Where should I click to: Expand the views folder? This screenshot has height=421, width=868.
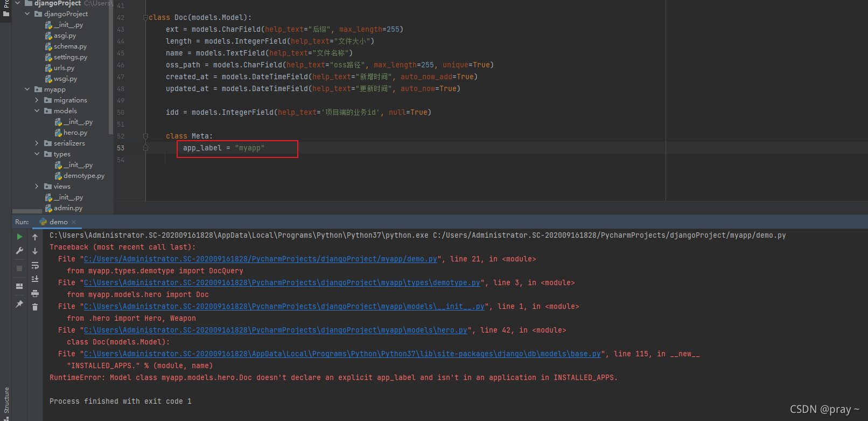pyautogui.click(x=37, y=187)
